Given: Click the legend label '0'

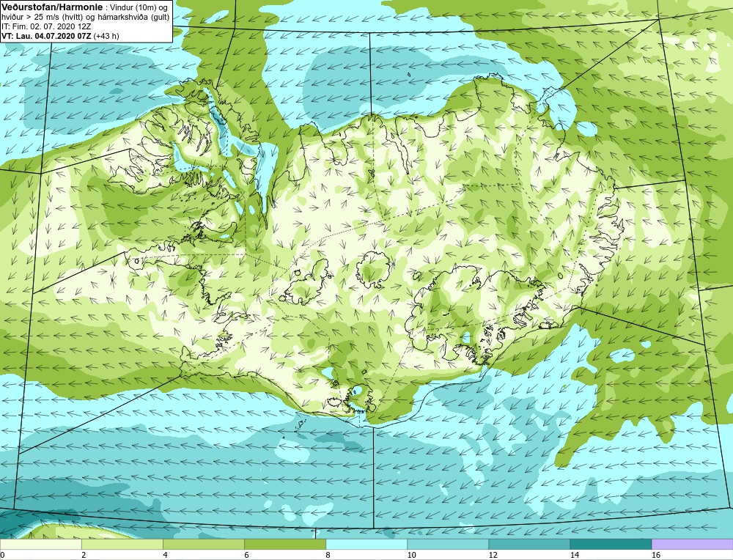Looking at the screenshot, I should click(x=2, y=555).
